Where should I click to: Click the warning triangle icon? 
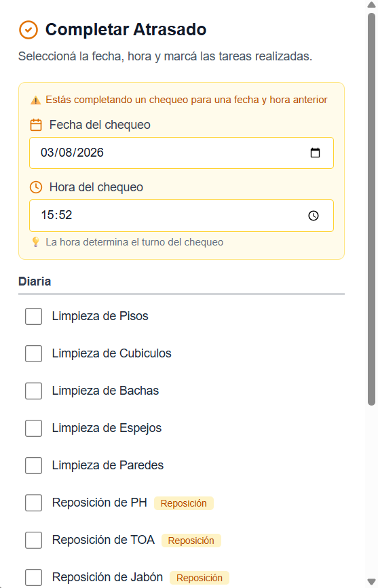pyautogui.click(x=36, y=100)
